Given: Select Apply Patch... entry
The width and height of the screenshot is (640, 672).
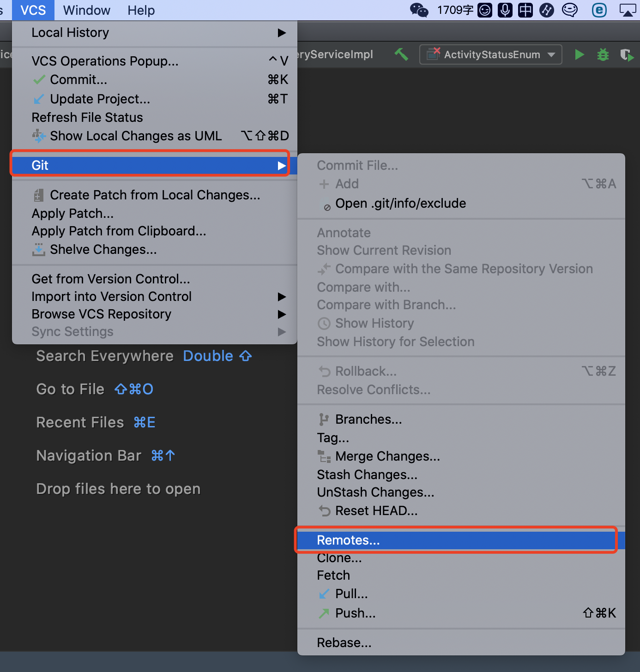Looking at the screenshot, I should point(155,213).
